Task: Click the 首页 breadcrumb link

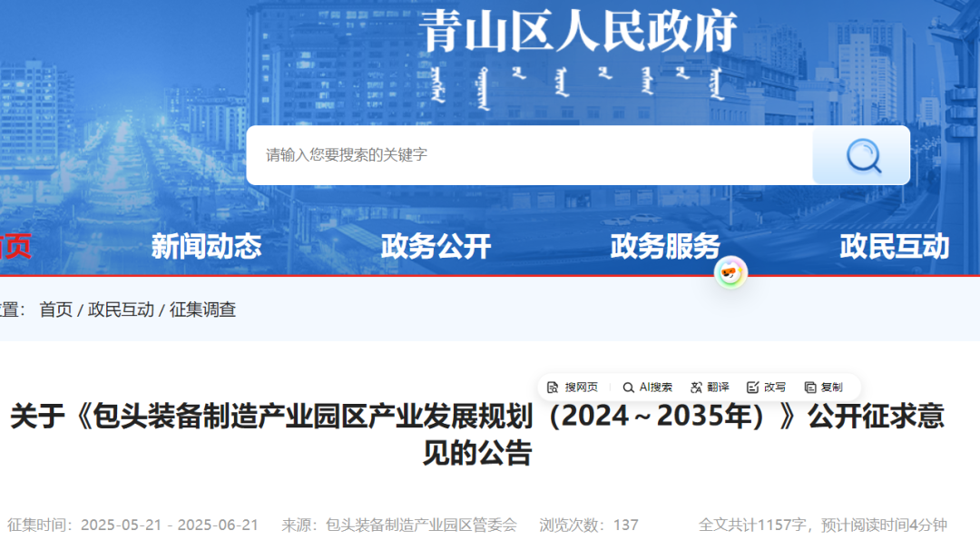Action: coord(56,310)
